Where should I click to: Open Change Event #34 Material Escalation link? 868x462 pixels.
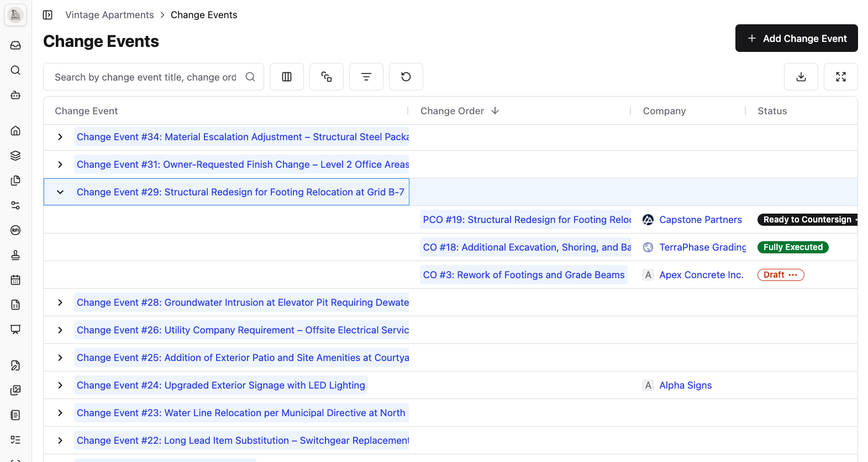(243, 137)
